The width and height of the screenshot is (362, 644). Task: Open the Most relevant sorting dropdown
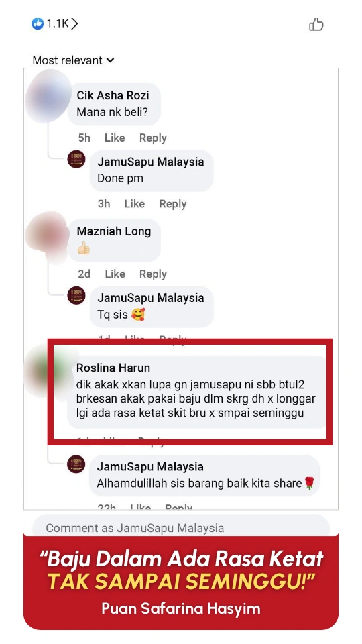[73, 60]
